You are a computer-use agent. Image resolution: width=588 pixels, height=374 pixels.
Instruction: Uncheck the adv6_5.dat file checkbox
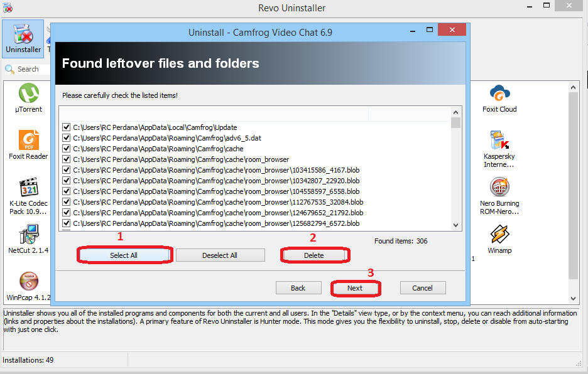coord(66,138)
